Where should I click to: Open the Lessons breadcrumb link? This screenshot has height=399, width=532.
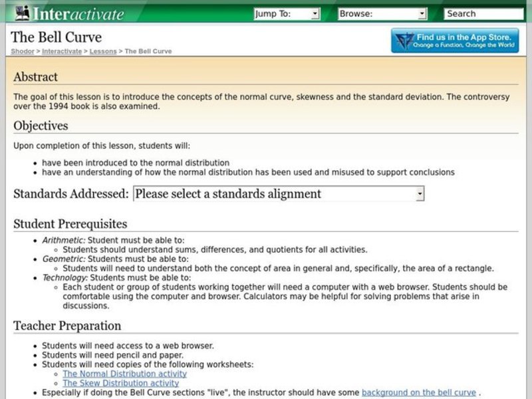pos(104,51)
